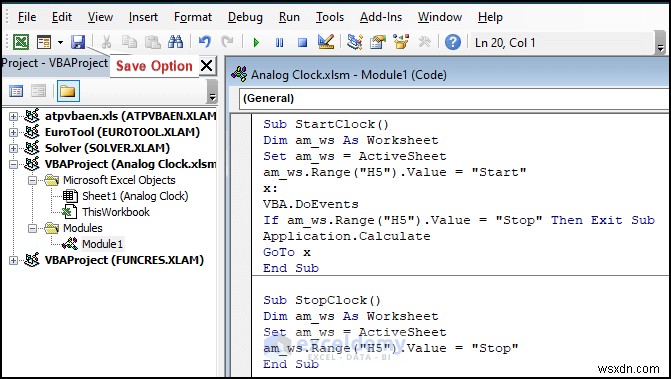Click the blue Help question mark icon
This screenshot has height=379, width=671.
point(453,42)
